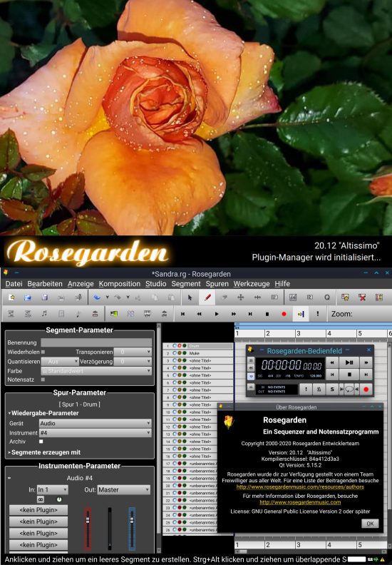Click the eighth-notes icon in second toolbar

coord(44,314)
